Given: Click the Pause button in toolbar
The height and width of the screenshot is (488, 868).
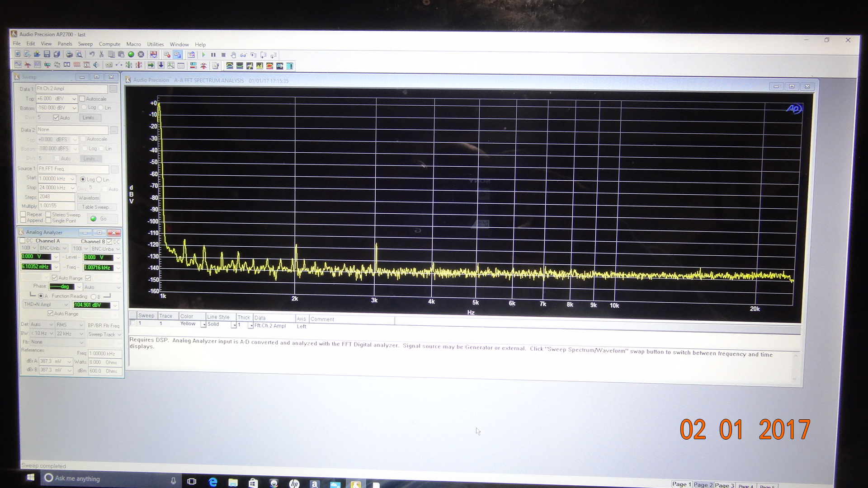Looking at the screenshot, I should 213,55.
